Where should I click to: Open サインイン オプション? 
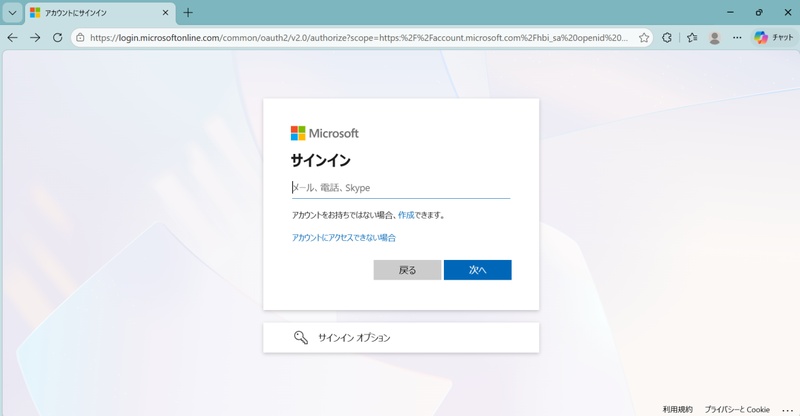(x=401, y=337)
